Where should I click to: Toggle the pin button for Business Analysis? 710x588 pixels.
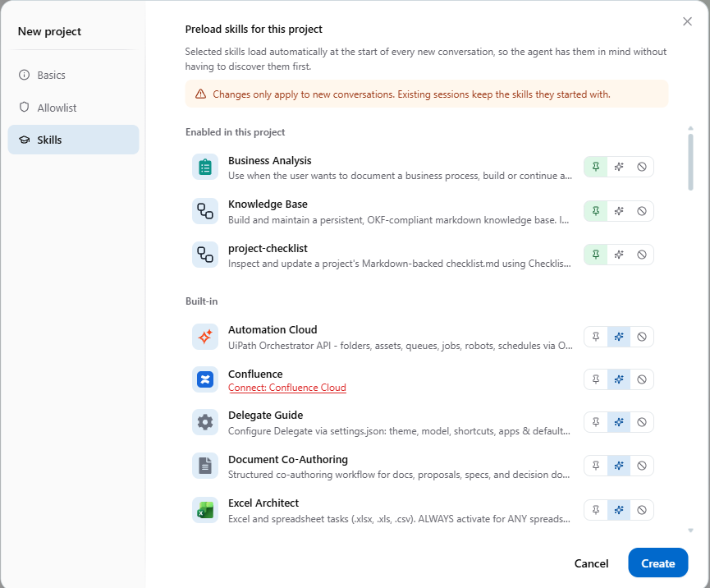coord(596,167)
